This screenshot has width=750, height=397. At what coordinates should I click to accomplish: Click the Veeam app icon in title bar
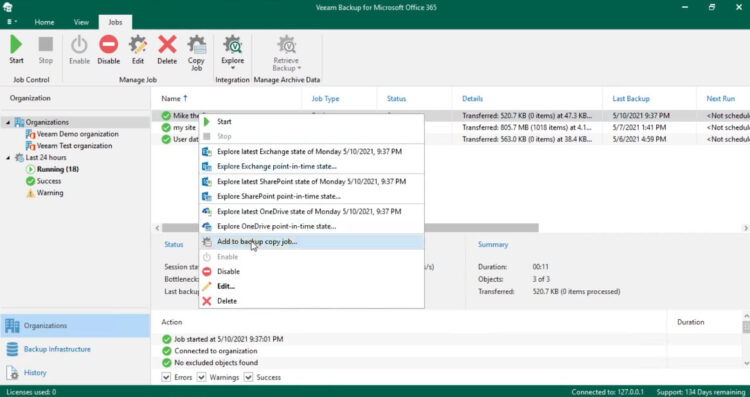click(x=8, y=7)
